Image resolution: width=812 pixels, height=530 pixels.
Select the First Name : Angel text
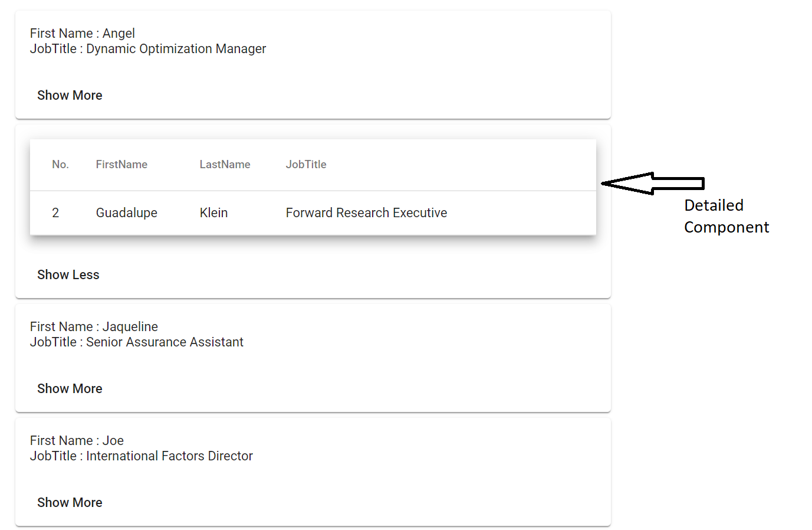[83, 33]
